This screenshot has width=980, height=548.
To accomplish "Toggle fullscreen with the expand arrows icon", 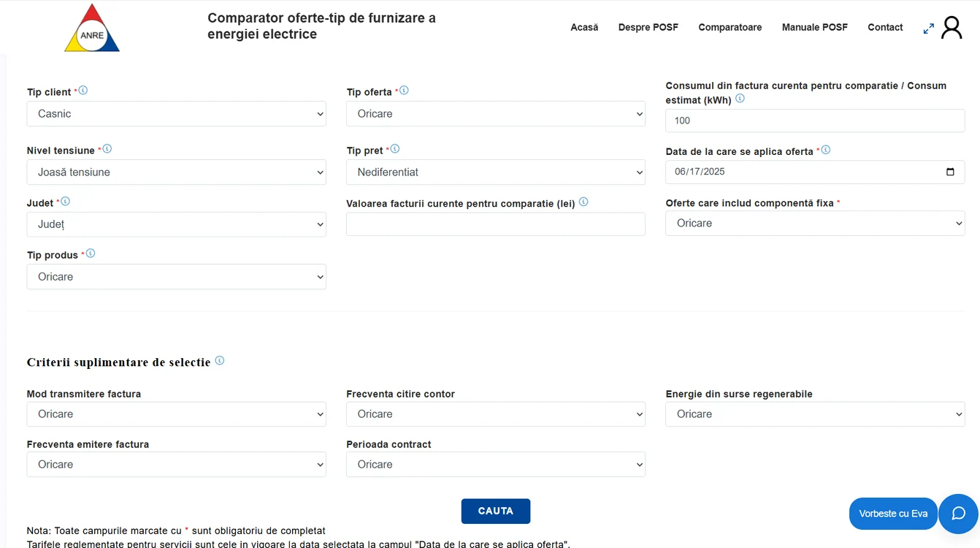I will [x=929, y=28].
